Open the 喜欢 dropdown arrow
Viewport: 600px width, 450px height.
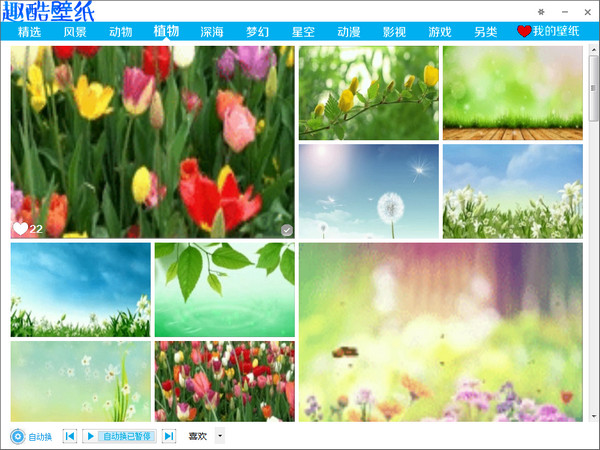point(220,435)
